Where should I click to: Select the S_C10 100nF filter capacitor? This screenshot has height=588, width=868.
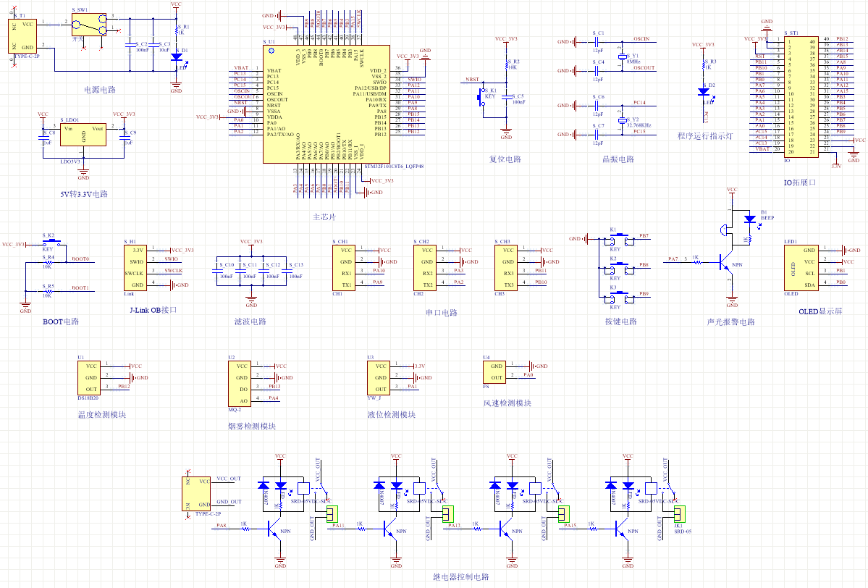pyautogui.click(x=217, y=271)
